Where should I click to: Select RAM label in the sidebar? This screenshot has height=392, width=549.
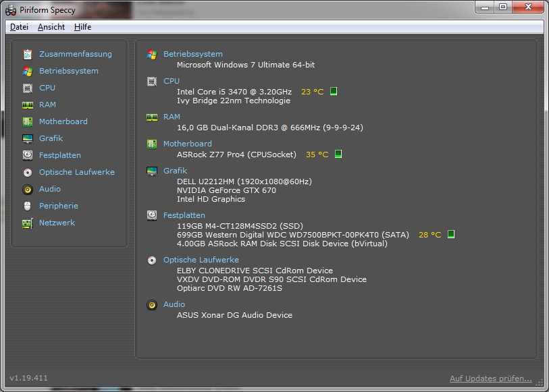48,105
